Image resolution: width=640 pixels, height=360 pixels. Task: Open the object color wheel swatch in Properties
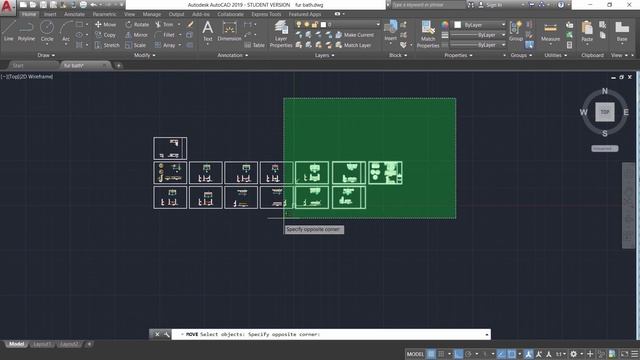[x=445, y=25]
